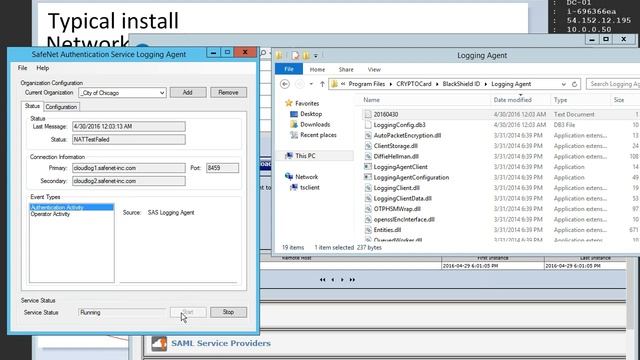This screenshot has width=640, height=360.
Task: Select Authentication Activity event type
Action: click(71, 207)
